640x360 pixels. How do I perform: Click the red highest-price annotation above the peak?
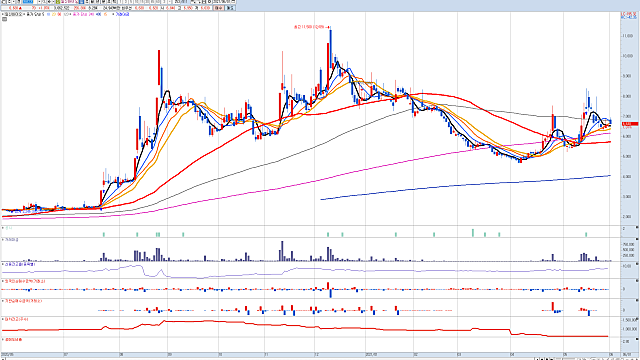(x=312, y=27)
